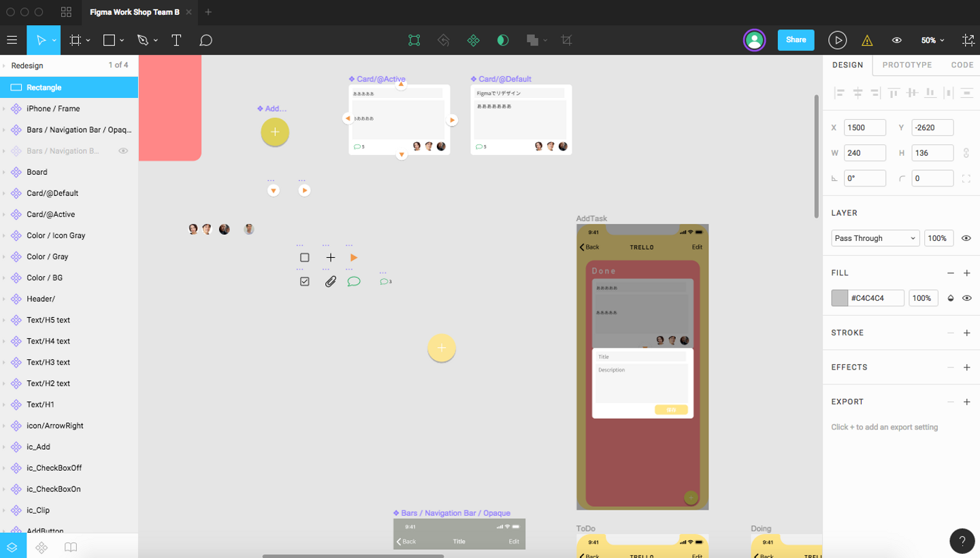Open the Help question mark button
Screen dimensions: 980x558
coord(962,542)
